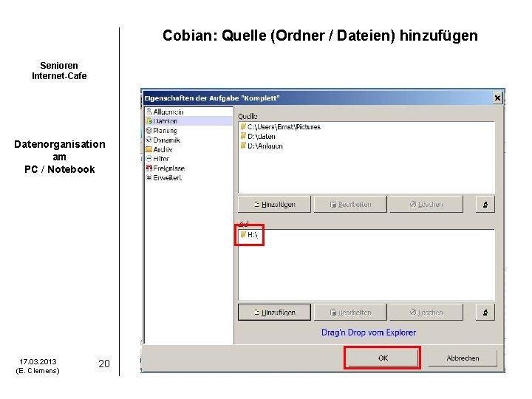Click the Planung clock icon
The image size is (532, 399).
click(x=149, y=130)
